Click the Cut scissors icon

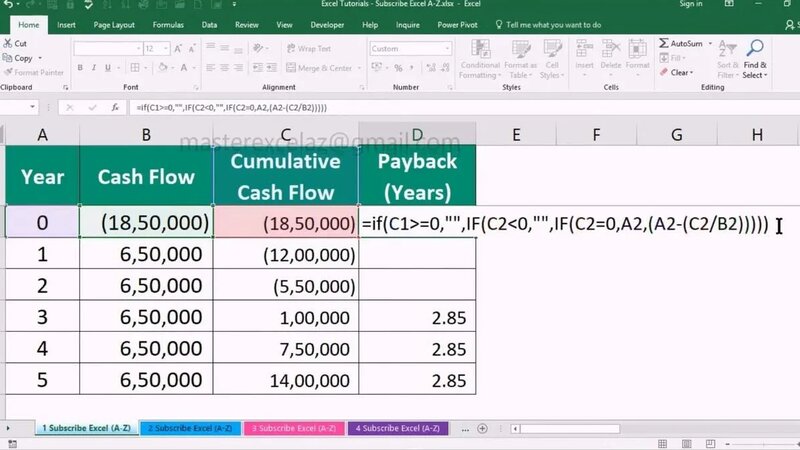point(8,43)
